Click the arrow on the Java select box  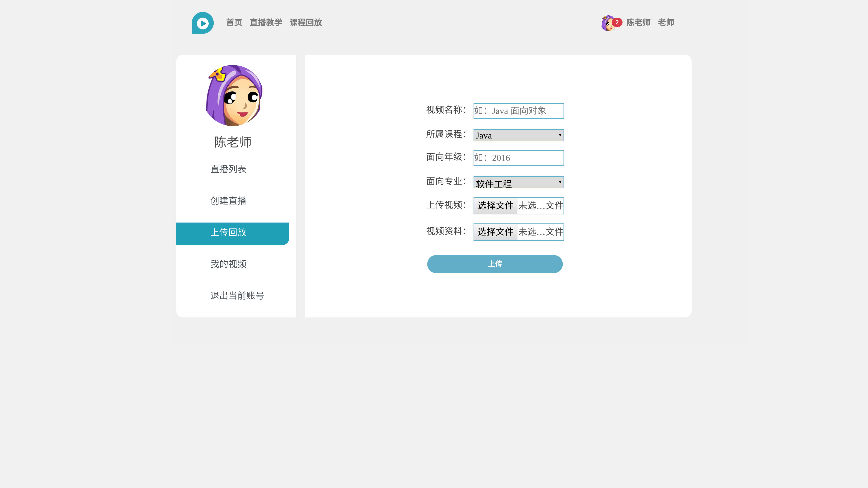(560, 135)
